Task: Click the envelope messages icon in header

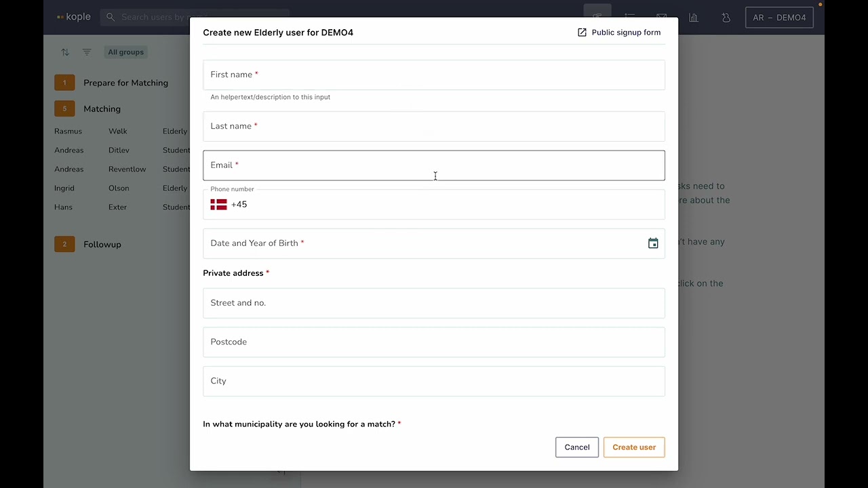Action: [x=661, y=16]
